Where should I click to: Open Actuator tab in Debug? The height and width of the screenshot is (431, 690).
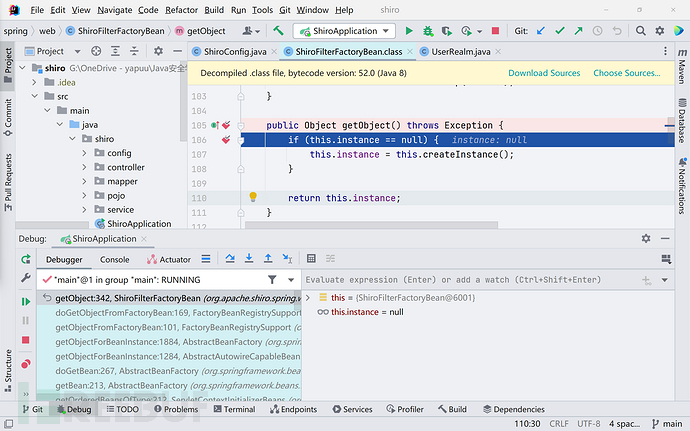point(169,259)
